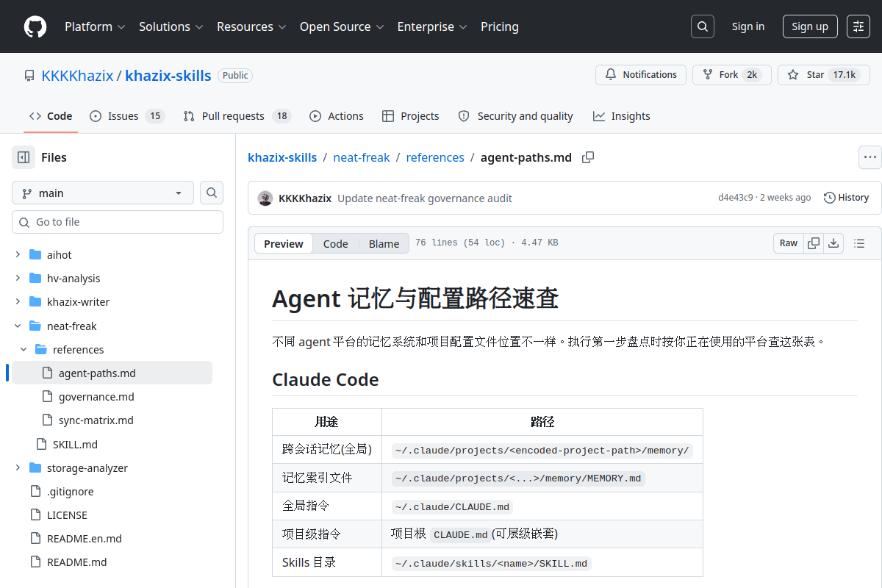Expand the khazix-writer folder chevron

point(18,302)
